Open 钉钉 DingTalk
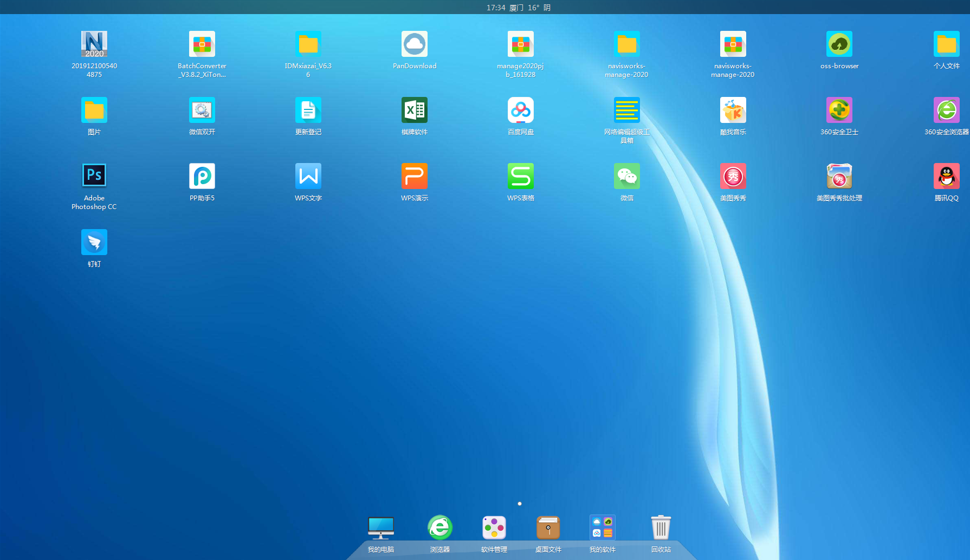Image resolution: width=970 pixels, height=560 pixels. (x=94, y=242)
